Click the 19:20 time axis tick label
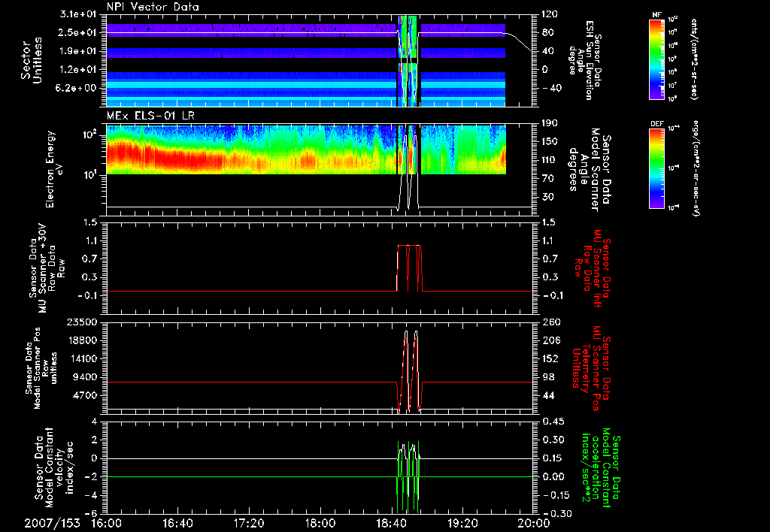 [x=462, y=523]
